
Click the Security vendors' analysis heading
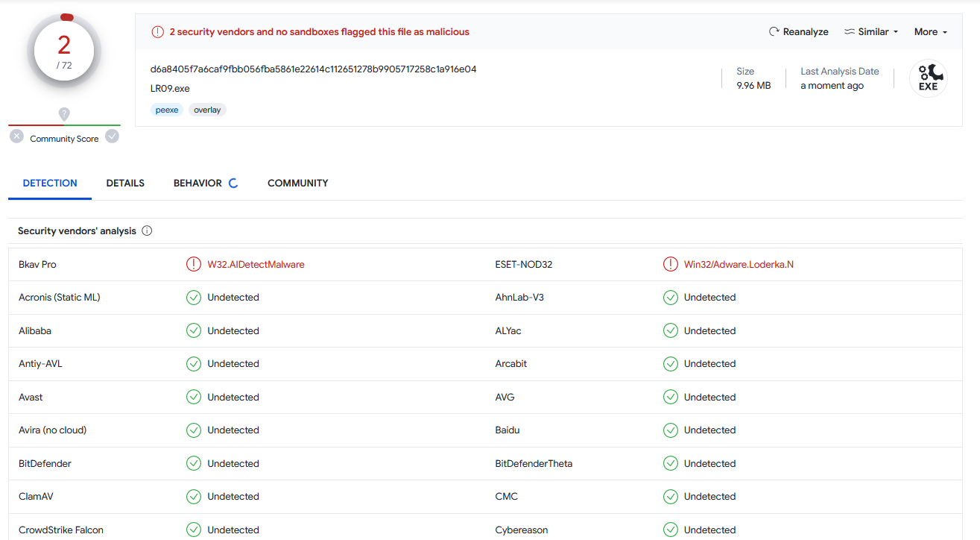tap(77, 231)
